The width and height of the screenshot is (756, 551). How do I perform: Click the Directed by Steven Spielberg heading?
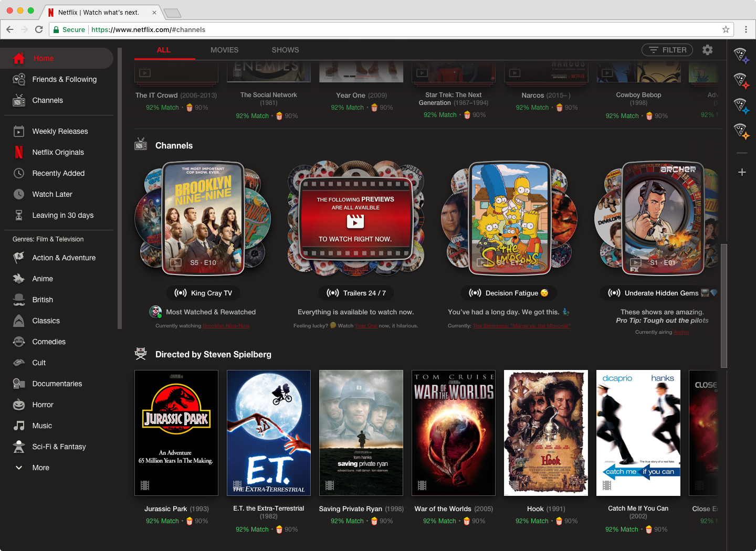pyautogui.click(x=213, y=354)
